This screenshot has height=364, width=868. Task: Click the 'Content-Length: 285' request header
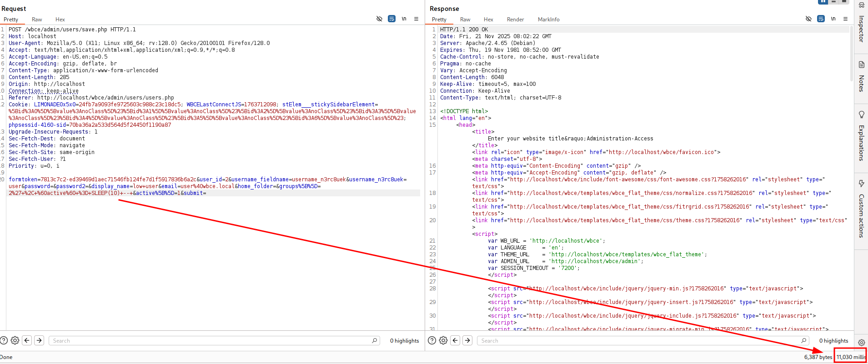(x=39, y=77)
